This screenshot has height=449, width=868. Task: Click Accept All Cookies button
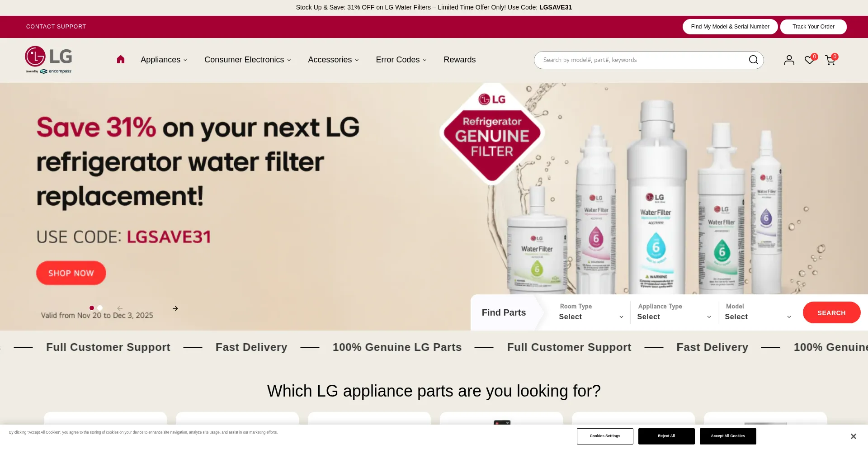click(x=728, y=436)
